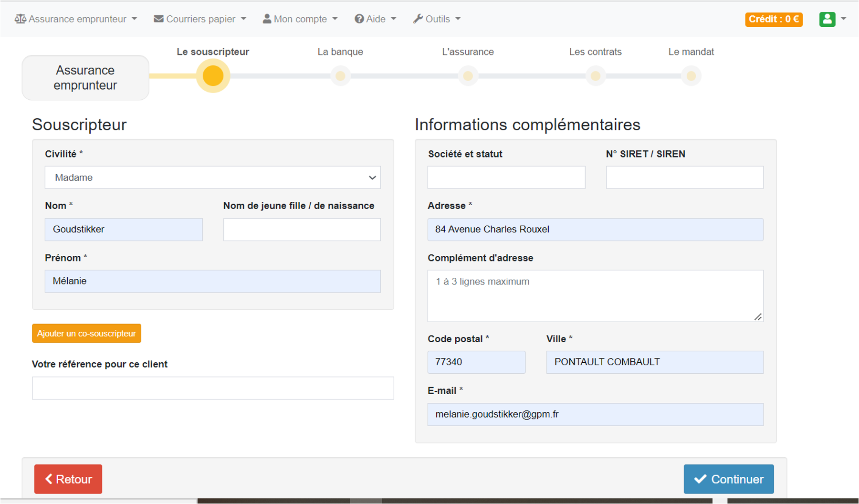
Task: Expand the Outils menu caret
Action: tap(458, 19)
